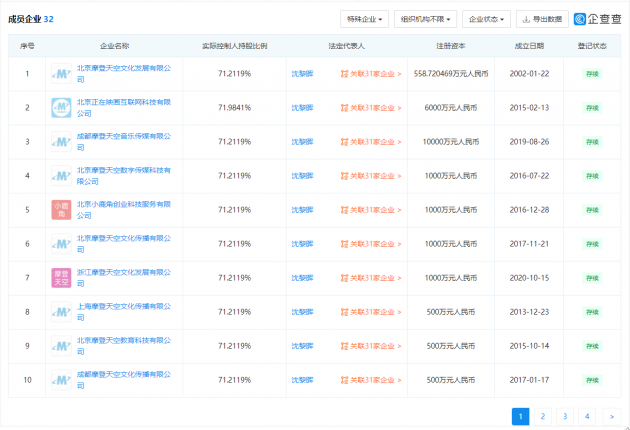The height and width of the screenshot is (430, 630).
Task: Expand the 组织机构不限 dropdown
Action: click(425, 19)
